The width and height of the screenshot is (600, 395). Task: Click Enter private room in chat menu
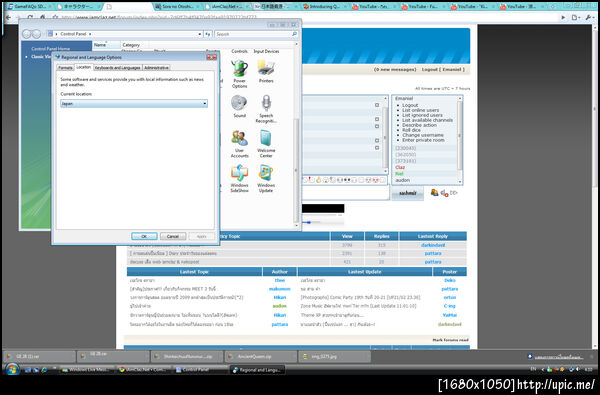click(x=423, y=140)
